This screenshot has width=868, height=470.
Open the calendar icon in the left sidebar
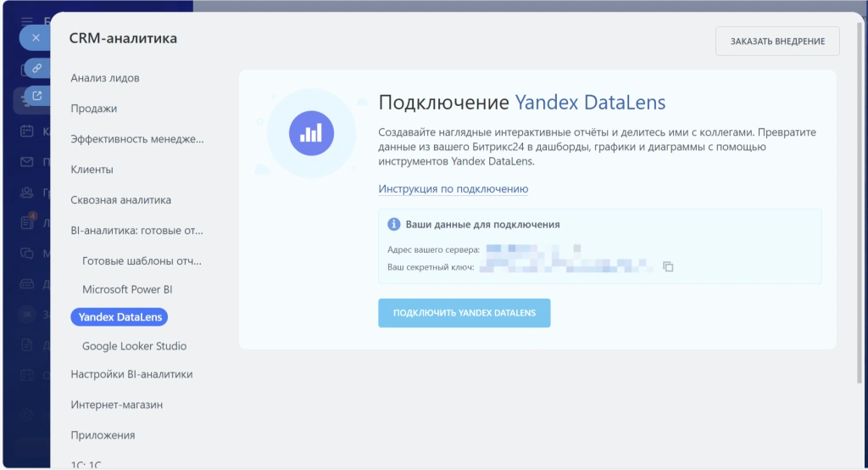point(26,131)
